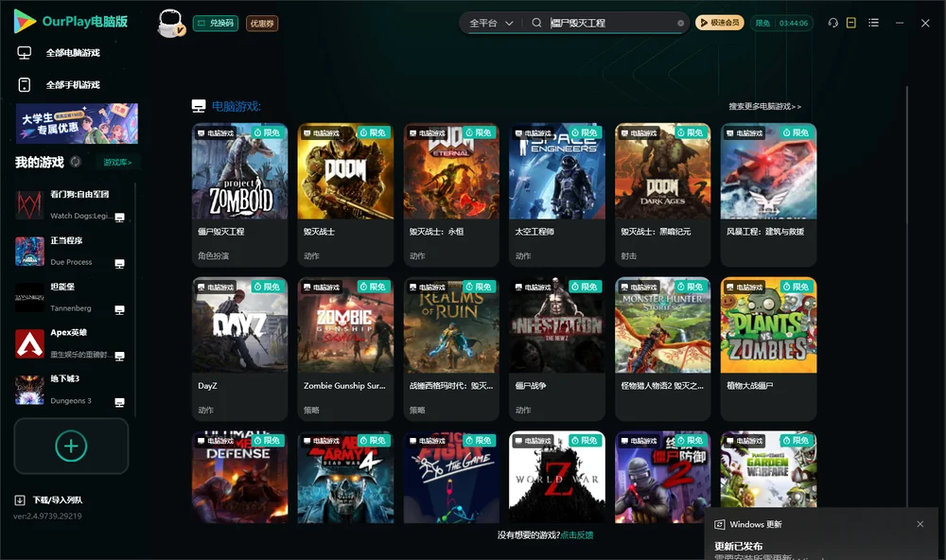
Task: Click the PC icon beside Dungeons 3
Action: pos(119,403)
